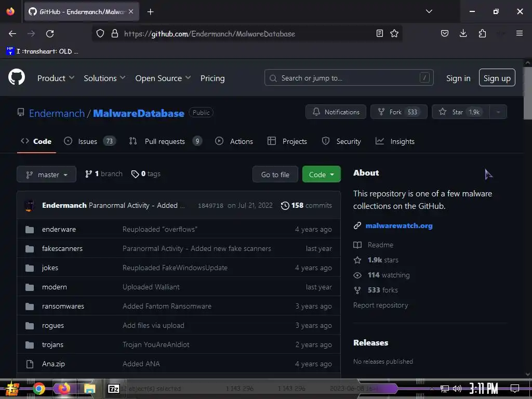Focus the Search or jump to field
Viewport: 532px width, 399px height.
pyautogui.click(x=349, y=78)
